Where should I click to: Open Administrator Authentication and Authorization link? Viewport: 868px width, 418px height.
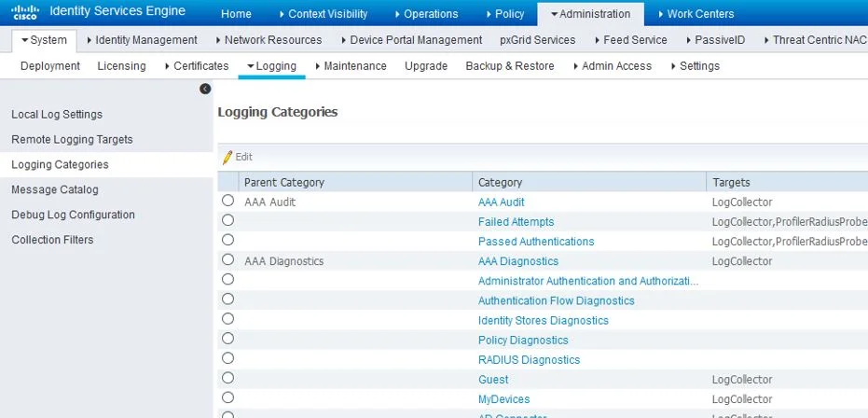point(588,281)
